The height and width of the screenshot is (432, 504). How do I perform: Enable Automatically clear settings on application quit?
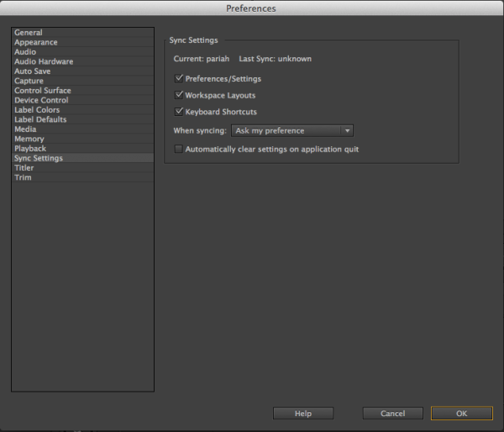tap(179, 149)
